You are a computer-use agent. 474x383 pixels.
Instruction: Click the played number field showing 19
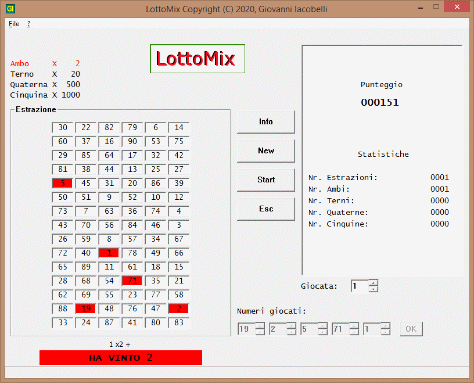pyautogui.click(x=246, y=329)
